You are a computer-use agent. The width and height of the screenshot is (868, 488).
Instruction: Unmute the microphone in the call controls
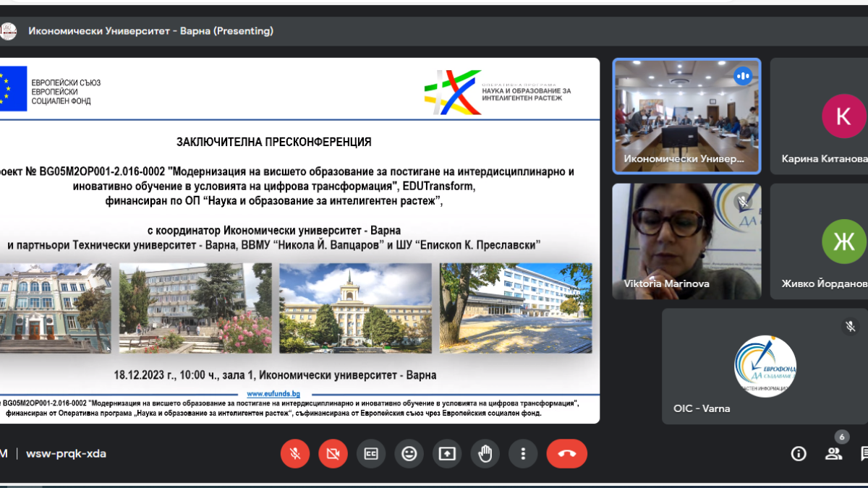(x=295, y=453)
